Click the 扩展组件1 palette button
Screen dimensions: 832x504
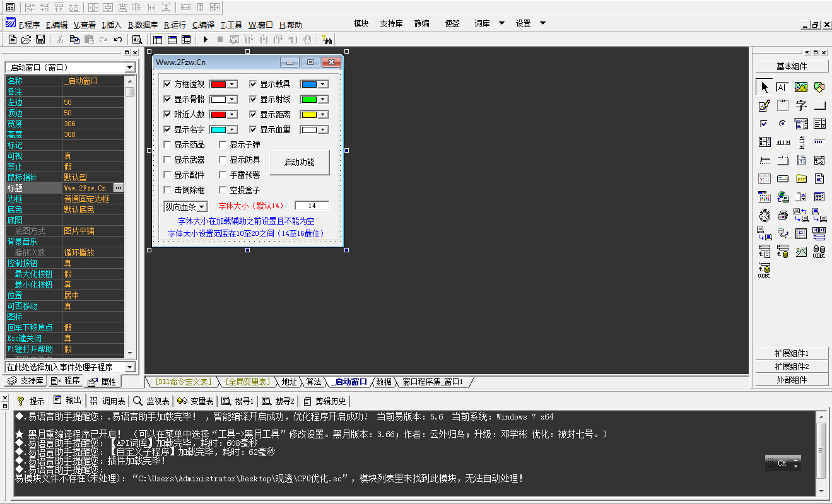click(792, 353)
